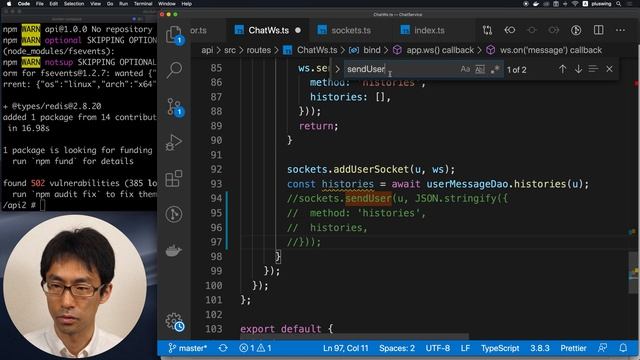640x360 pixels.
Task: Open the Selection menu
Action: [x=74, y=4]
